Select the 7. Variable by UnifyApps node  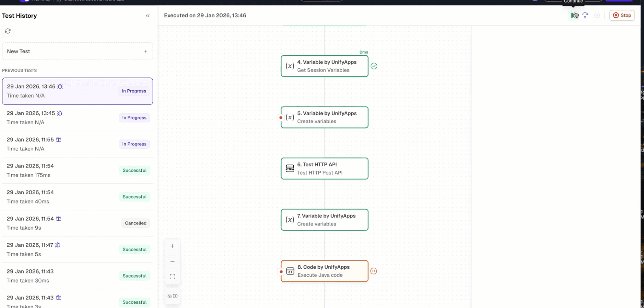[324, 220]
